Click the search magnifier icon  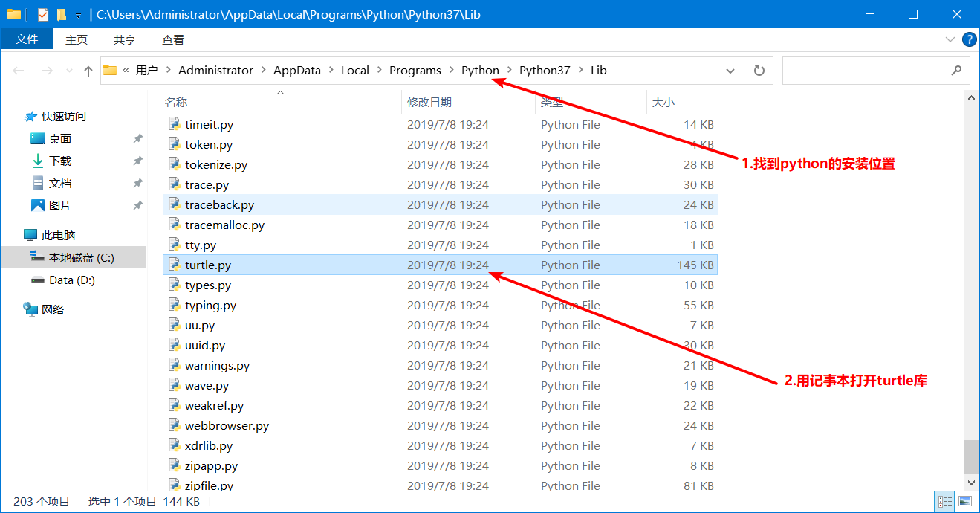click(956, 70)
